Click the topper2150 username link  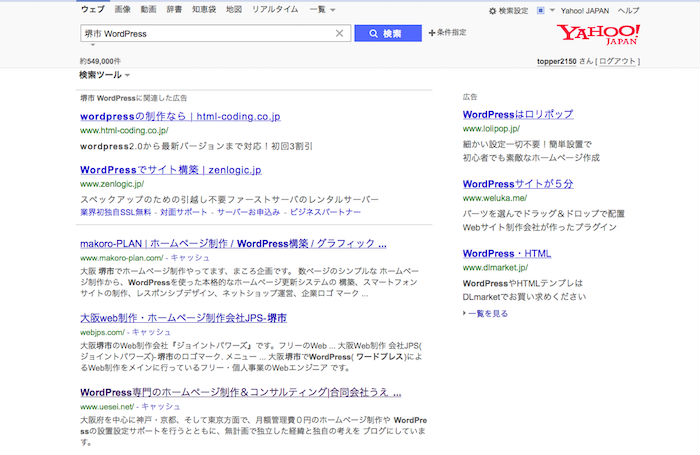[x=557, y=61]
